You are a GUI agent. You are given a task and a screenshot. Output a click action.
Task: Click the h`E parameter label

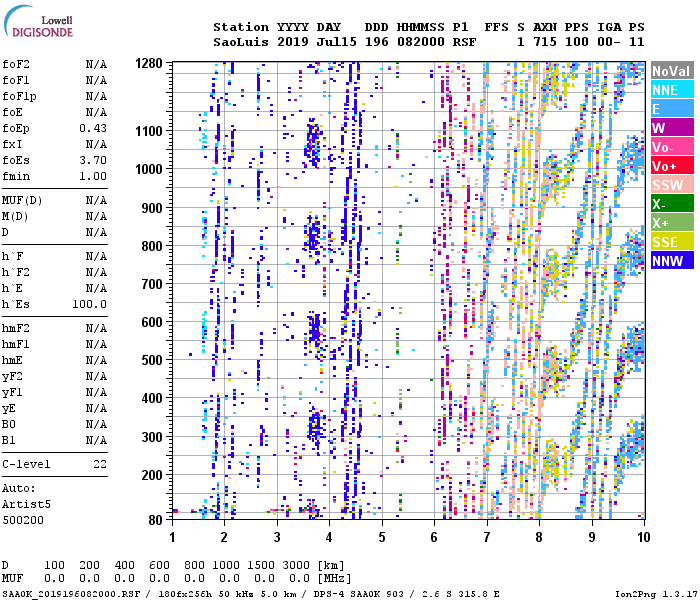(12, 288)
